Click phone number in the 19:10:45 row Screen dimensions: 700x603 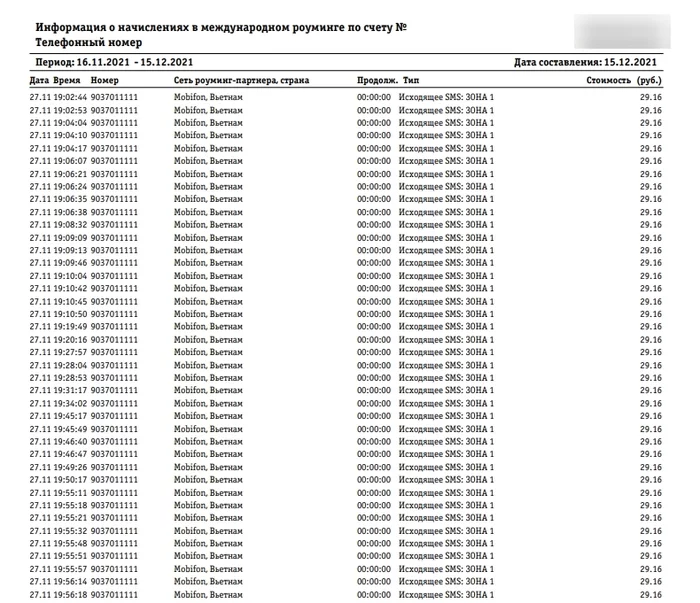(114, 302)
